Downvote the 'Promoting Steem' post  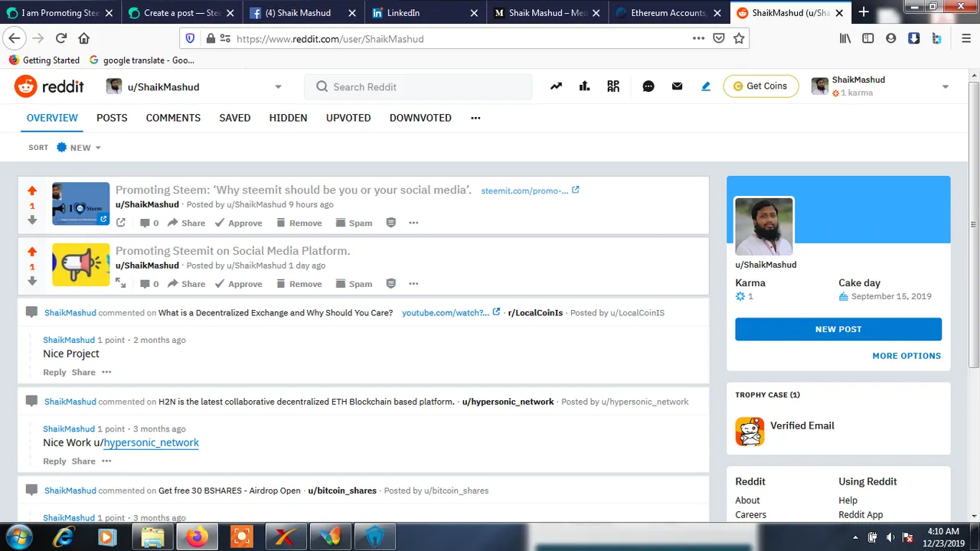pos(32,220)
